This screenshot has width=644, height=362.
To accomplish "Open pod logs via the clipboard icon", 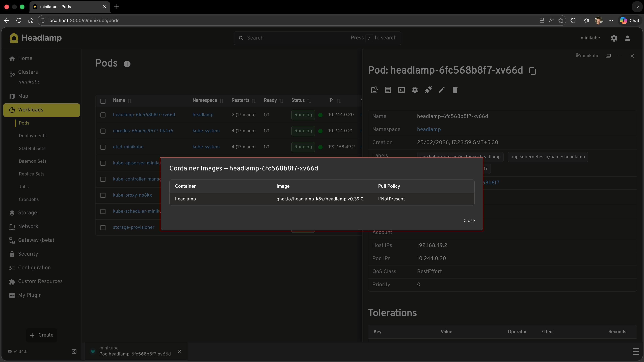I will click(x=388, y=90).
